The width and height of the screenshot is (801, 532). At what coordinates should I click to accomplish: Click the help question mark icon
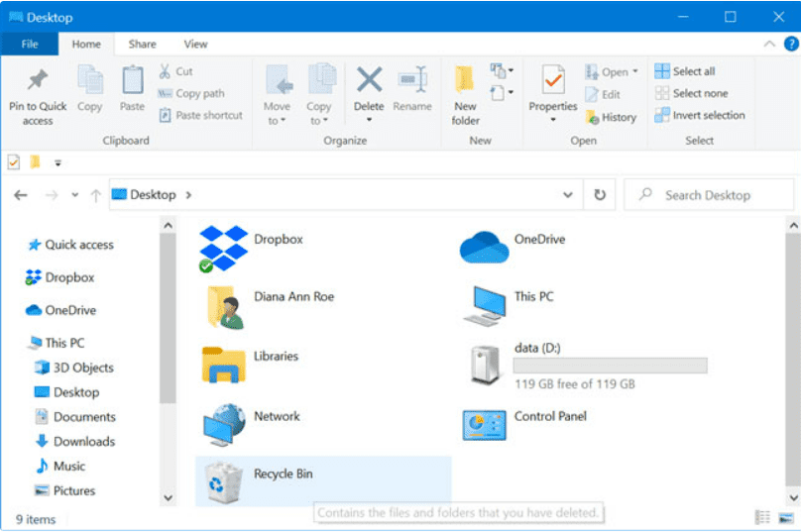(x=791, y=44)
